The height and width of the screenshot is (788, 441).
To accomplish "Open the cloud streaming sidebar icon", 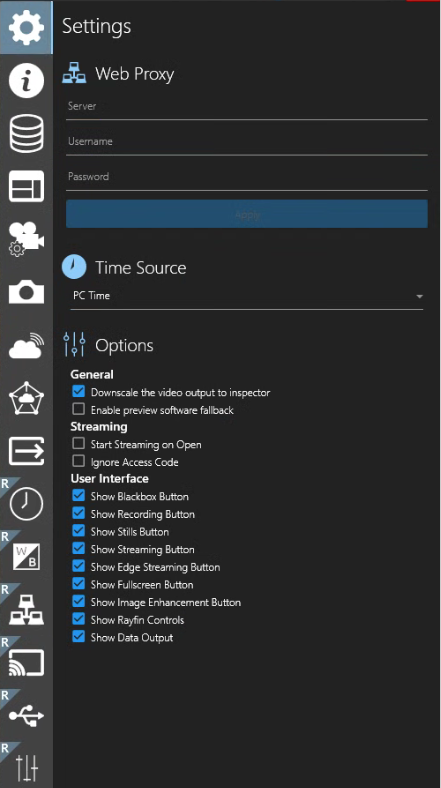I will click(x=26, y=345).
